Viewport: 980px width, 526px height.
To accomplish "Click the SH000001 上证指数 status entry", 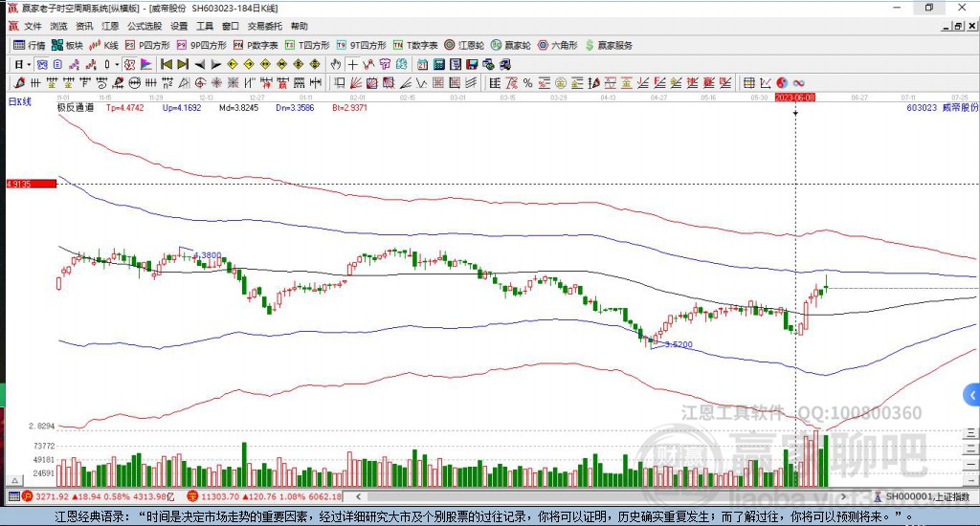I will tap(922, 496).
